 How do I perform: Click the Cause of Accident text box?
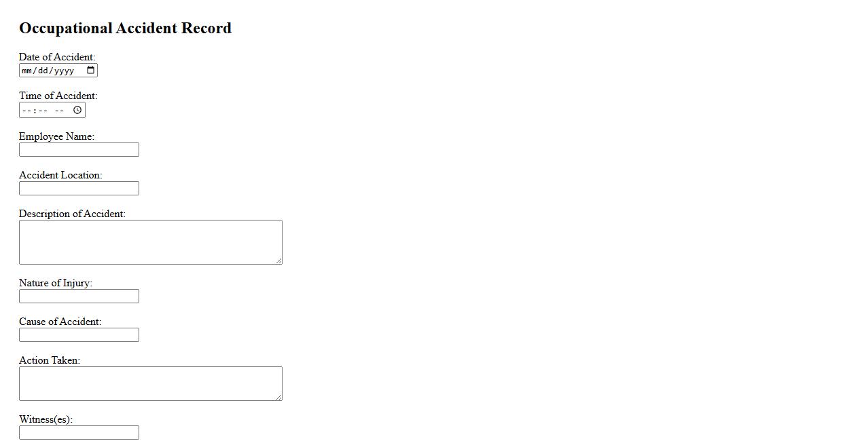coord(79,335)
